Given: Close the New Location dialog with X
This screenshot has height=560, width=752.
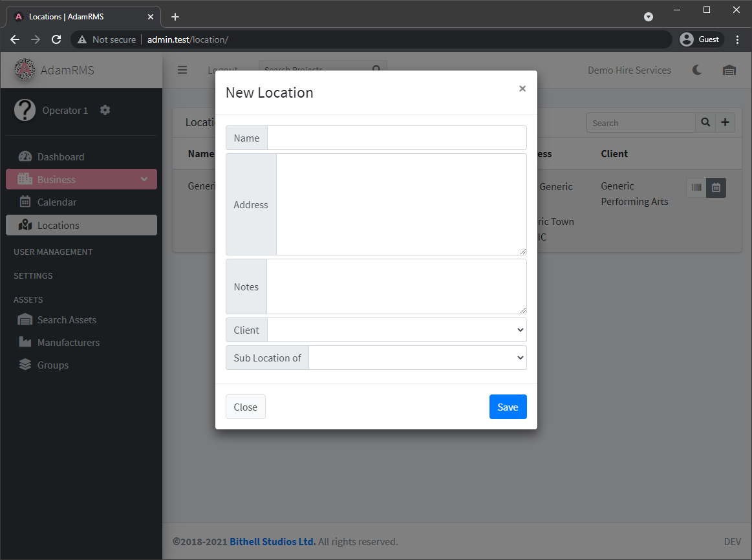Looking at the screenshot, I should 522,89.
